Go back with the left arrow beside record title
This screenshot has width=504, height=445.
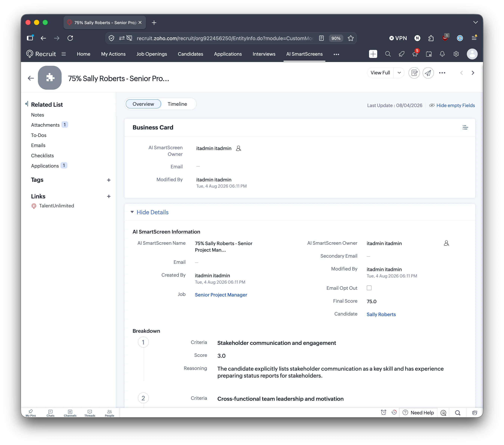[x=31, y=78]
